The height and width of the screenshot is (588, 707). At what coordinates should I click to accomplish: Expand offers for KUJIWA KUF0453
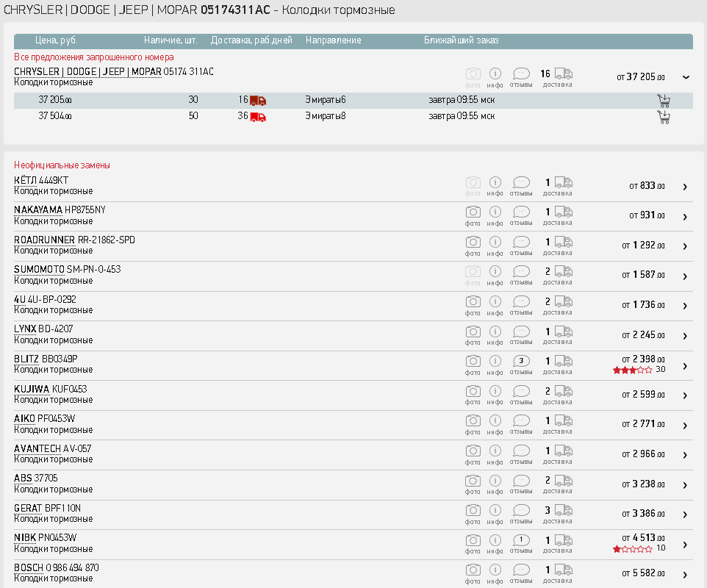coord(685,395)
